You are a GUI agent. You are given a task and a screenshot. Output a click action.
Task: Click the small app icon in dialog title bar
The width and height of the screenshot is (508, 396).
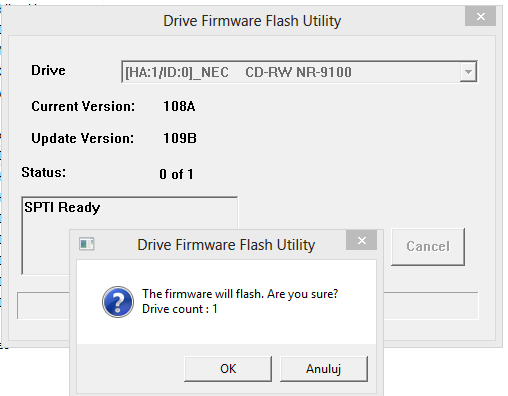(87, 244)
